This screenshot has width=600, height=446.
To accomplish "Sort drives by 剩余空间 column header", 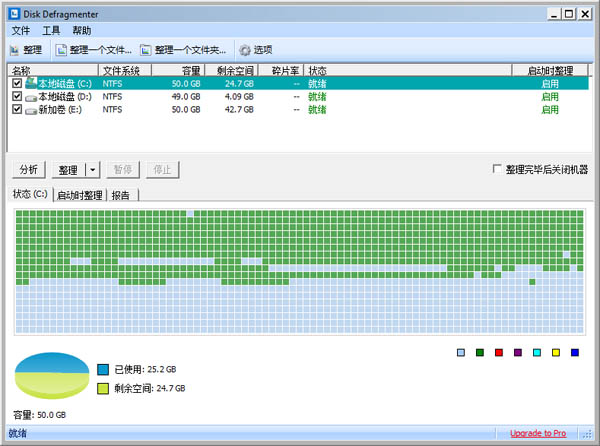I will click(234, 71).
